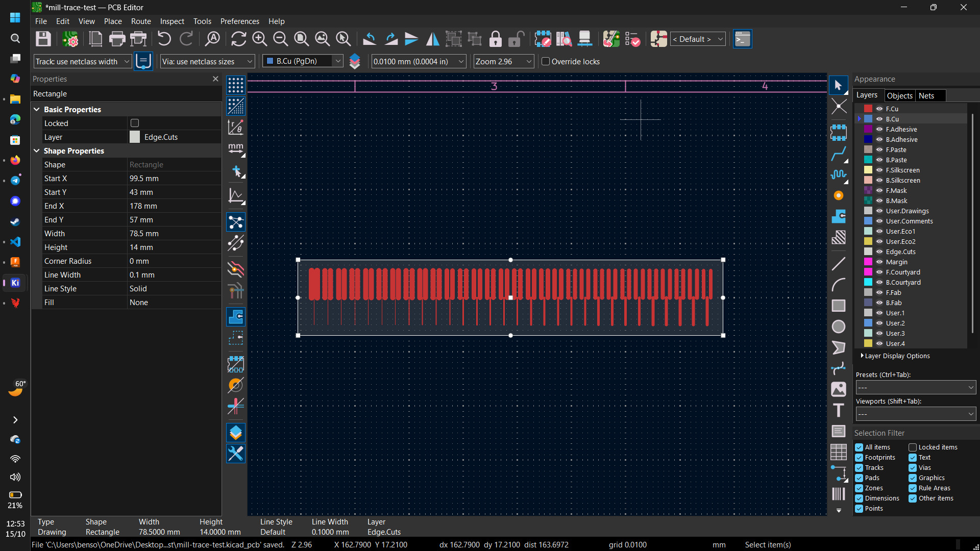Check Locked items in Selection Filter
The height and width of the screenshot is (551, 980).
(x=913, y=447)
